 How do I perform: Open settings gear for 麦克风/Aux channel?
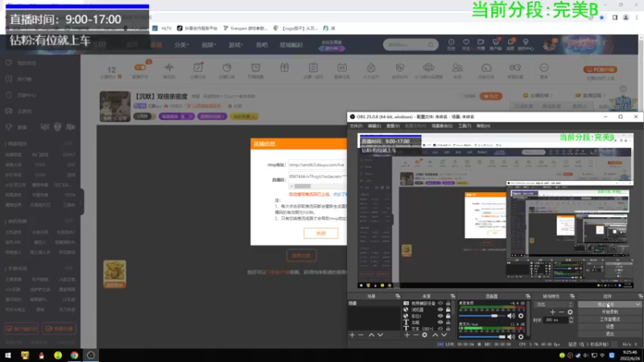(521, 336)
